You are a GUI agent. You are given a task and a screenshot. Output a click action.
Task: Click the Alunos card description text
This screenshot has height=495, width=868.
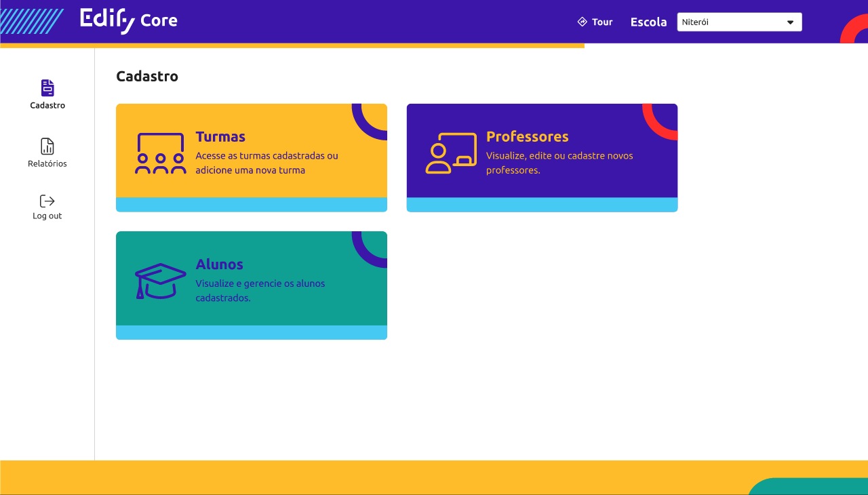[x=260, y=290]
